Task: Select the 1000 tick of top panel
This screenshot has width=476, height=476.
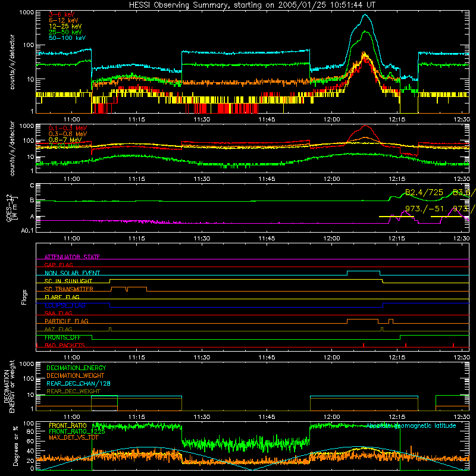Action: click(26, 12)
